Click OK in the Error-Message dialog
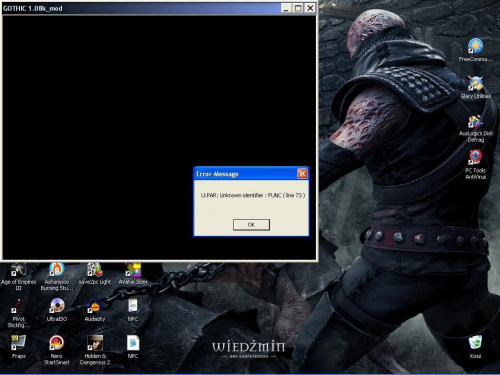500x375 pixels. point(251,225)
